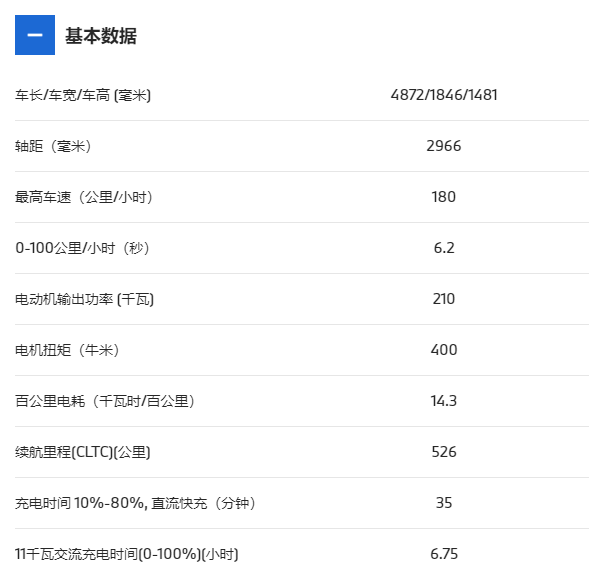
Task: Click the top speed value 180
Action: point(444,197)
